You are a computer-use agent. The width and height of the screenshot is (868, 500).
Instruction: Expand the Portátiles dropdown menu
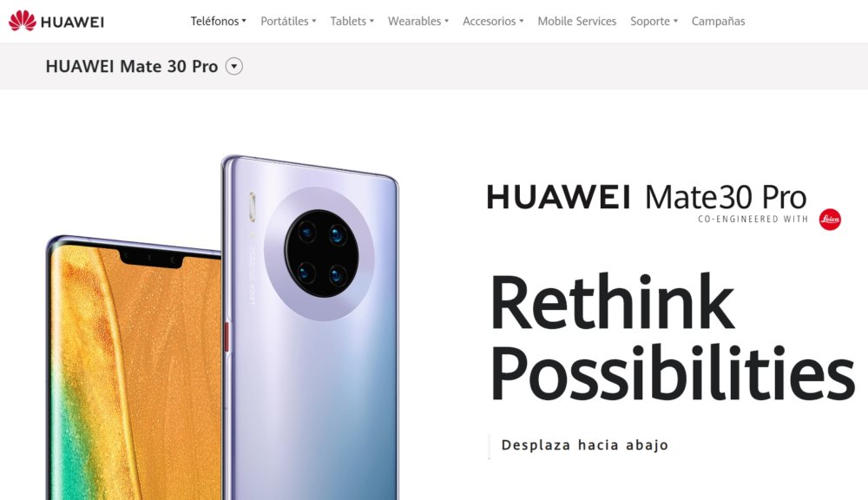[x=288, y=21]
